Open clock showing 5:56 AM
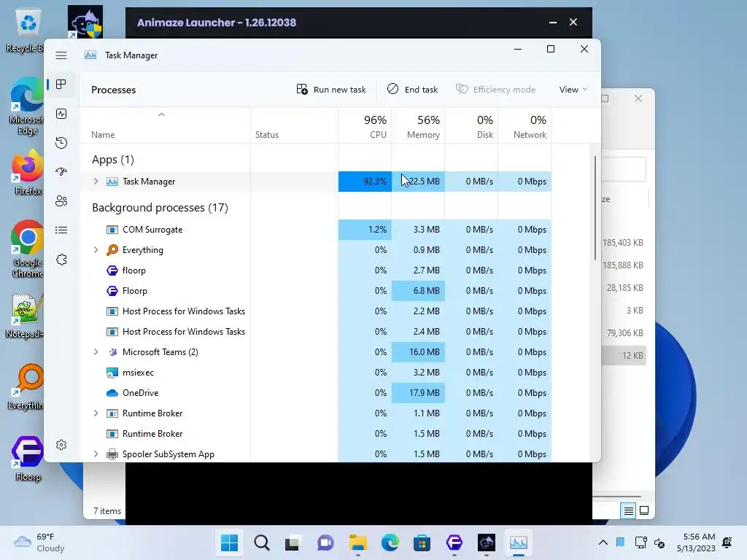Screen dimensions: 747x560 [696, 542]
